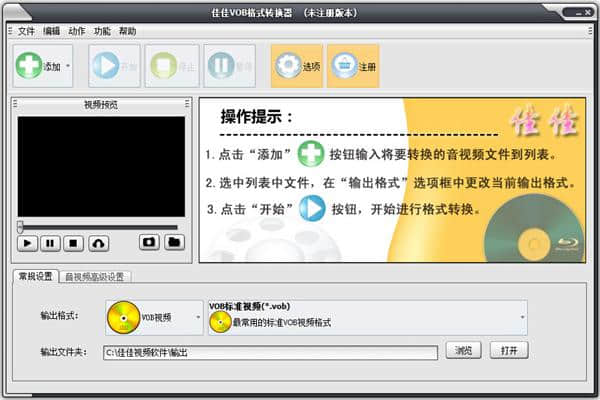600x400 pixels.
Task: Switch to 音视频高级设置 (Advanced settings) tab
Action: [95, 277]
